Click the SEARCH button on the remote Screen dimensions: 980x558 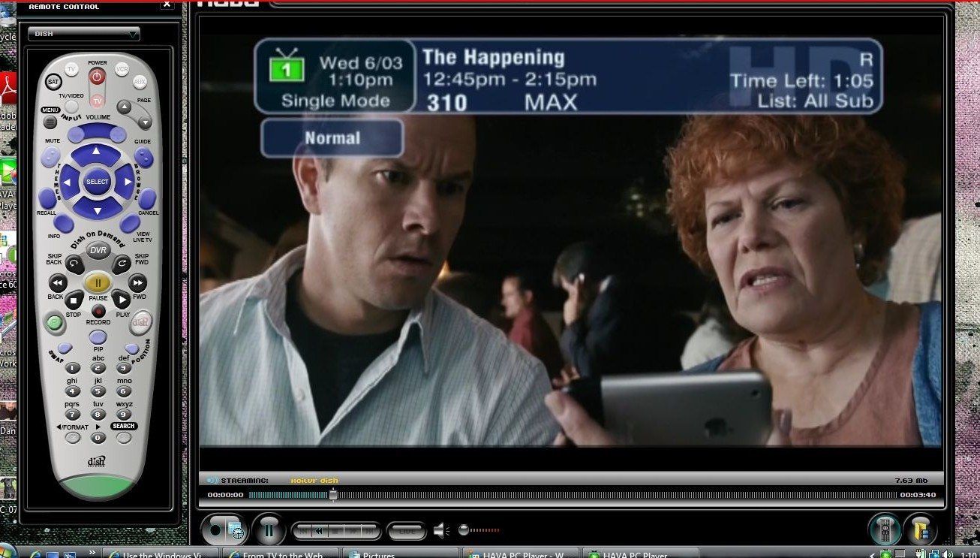tap(124, 438)
